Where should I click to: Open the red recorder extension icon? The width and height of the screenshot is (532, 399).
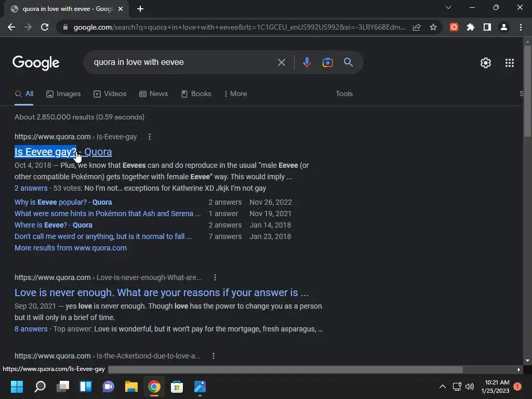(454, 27)
